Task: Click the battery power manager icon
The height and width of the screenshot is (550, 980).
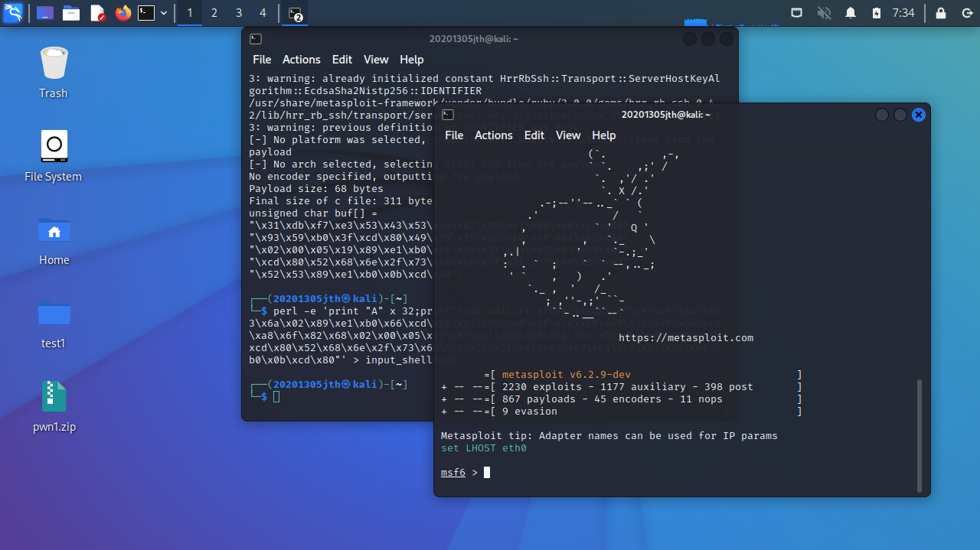Action: coord(877,13)
